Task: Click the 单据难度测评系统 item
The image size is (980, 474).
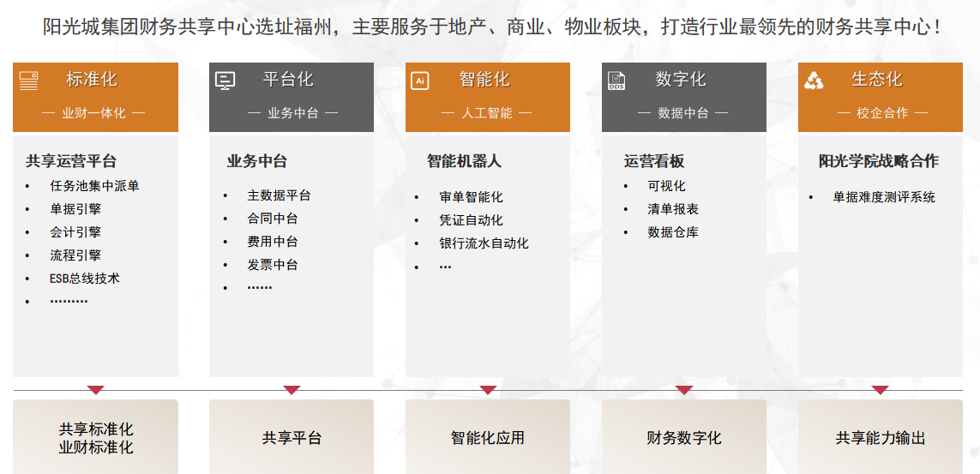Action: pos(884,197)
